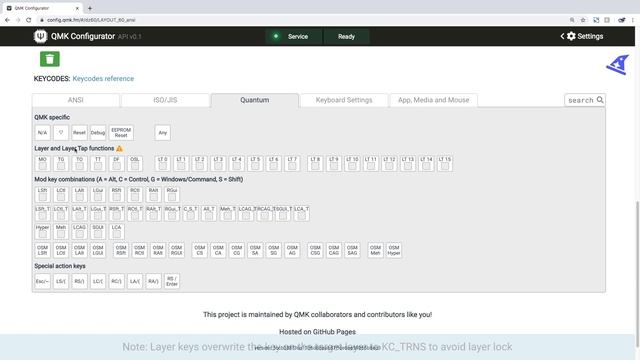Bookmark the page with star icon
Image resolution: width=640 pixels, height=360 pixels.
[583, 20]
